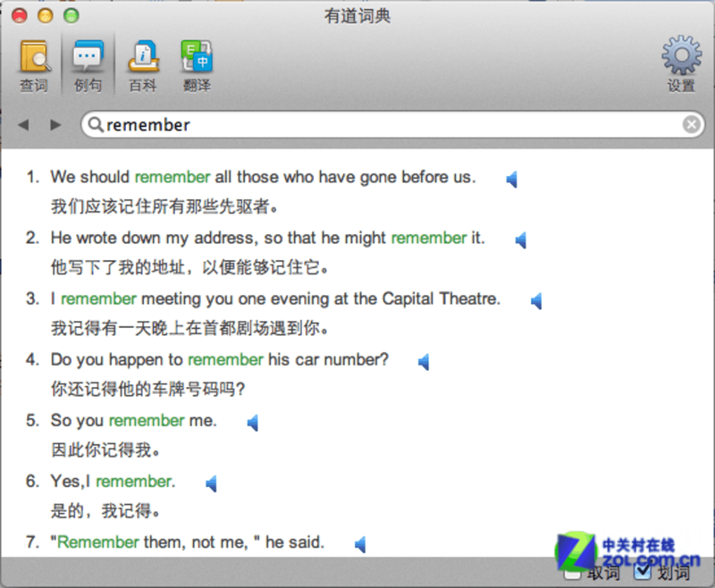Play audio for sentence 7 'Remember them'
The height and width of the screenshot is (588, 715).
pyautogui.click(x=361, y=544)
